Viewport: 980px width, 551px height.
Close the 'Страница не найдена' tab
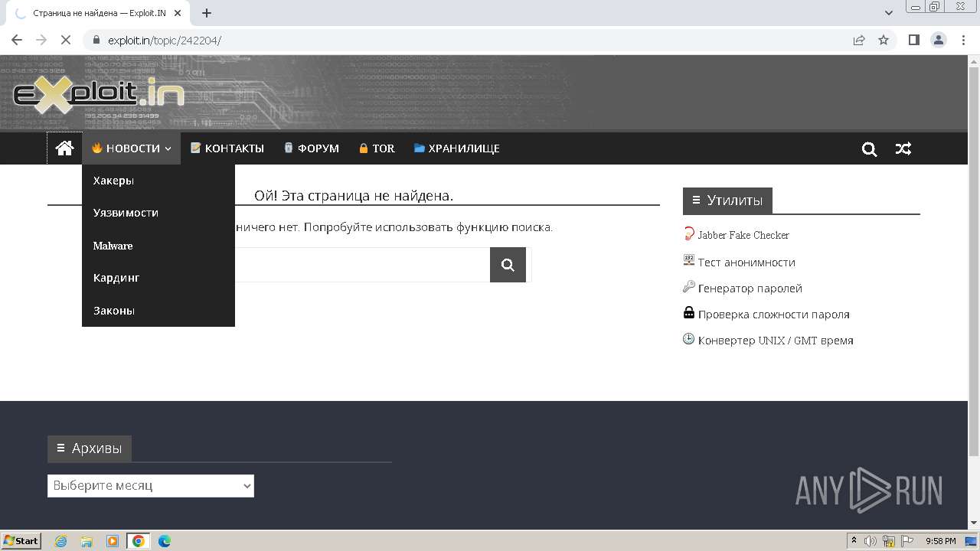pos(178,13)
